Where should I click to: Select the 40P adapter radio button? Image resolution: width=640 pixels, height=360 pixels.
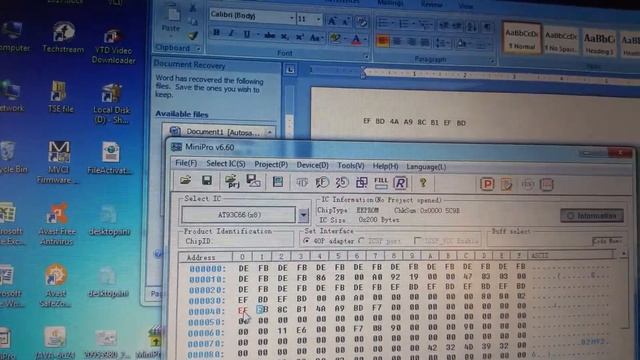click(306, 241)
